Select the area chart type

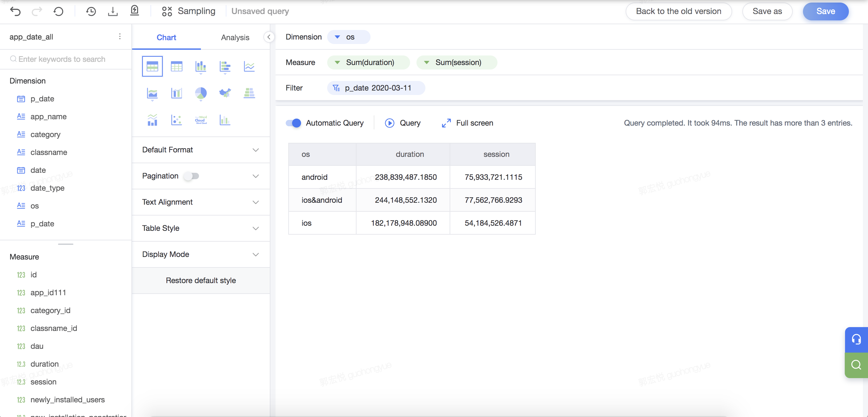point(152,93)
